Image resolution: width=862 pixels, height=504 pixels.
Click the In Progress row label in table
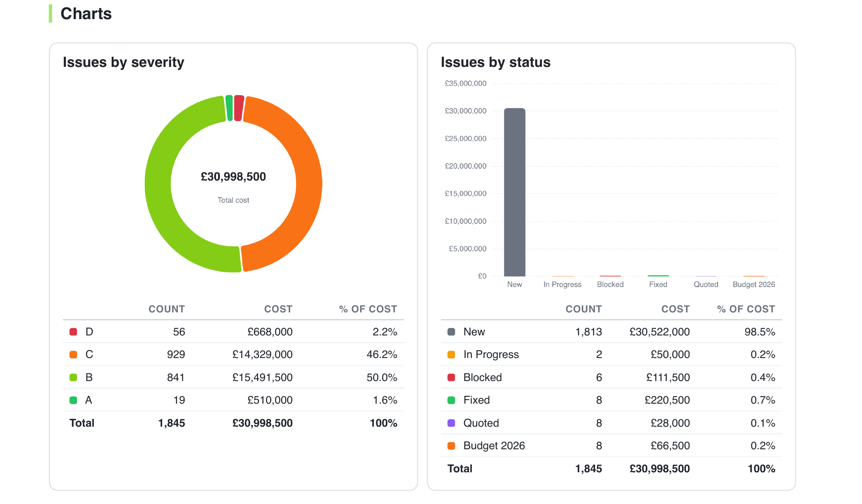pos(491,355)
